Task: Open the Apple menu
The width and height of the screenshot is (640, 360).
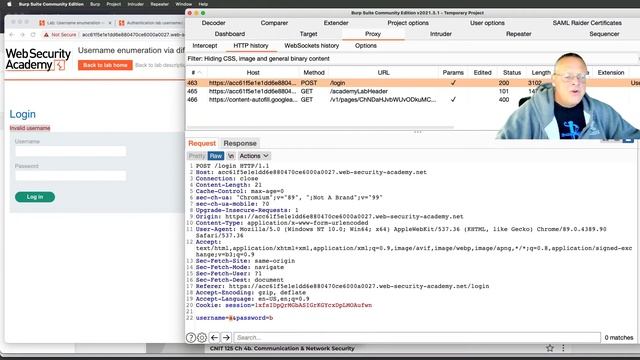Action: coord(9,4)
